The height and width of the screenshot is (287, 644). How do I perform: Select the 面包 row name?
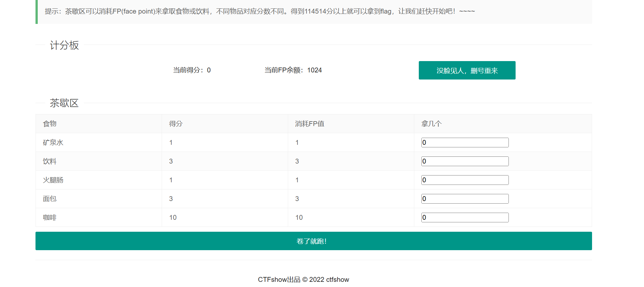(x=50, y=199)
